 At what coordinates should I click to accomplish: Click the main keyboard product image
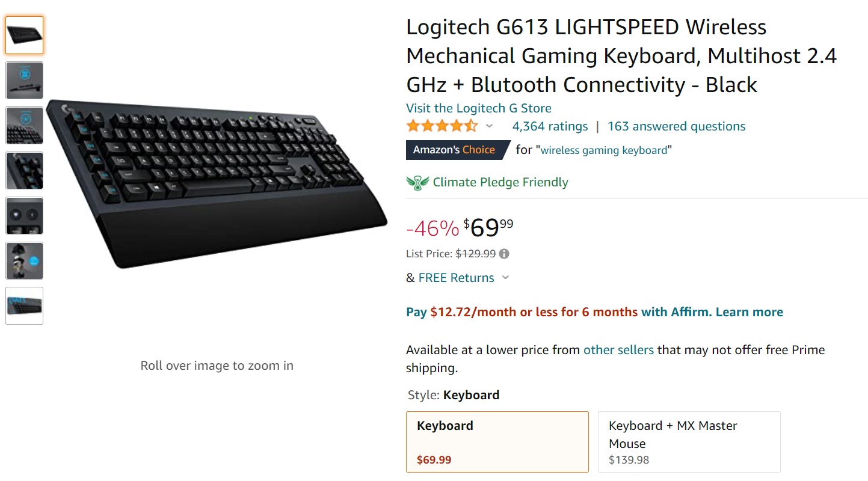(217, 180)
